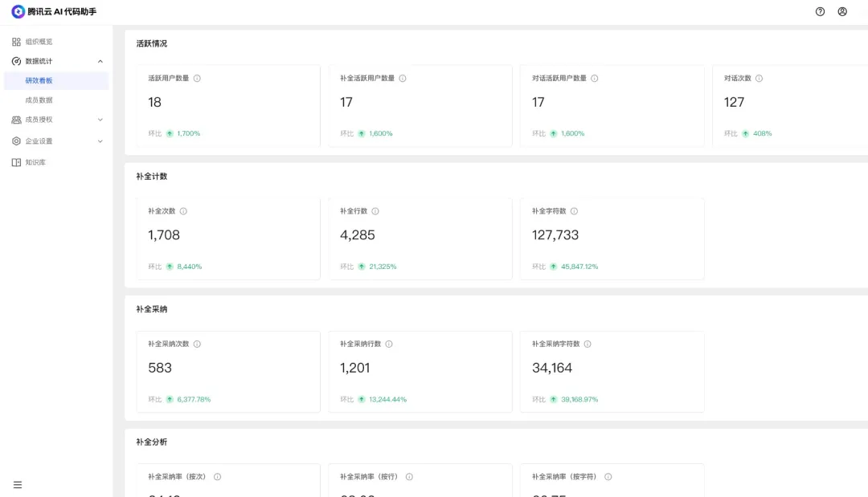Click info icon next to 补全行数
Screen dimensions: 868x497
pos(375,211)
